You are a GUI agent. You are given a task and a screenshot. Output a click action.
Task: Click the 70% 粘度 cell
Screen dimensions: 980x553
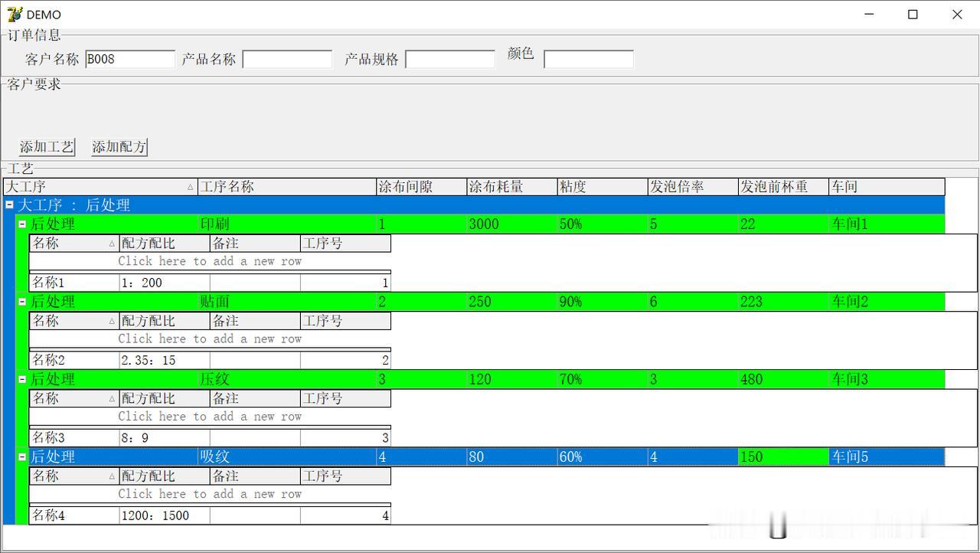(603, 379)
